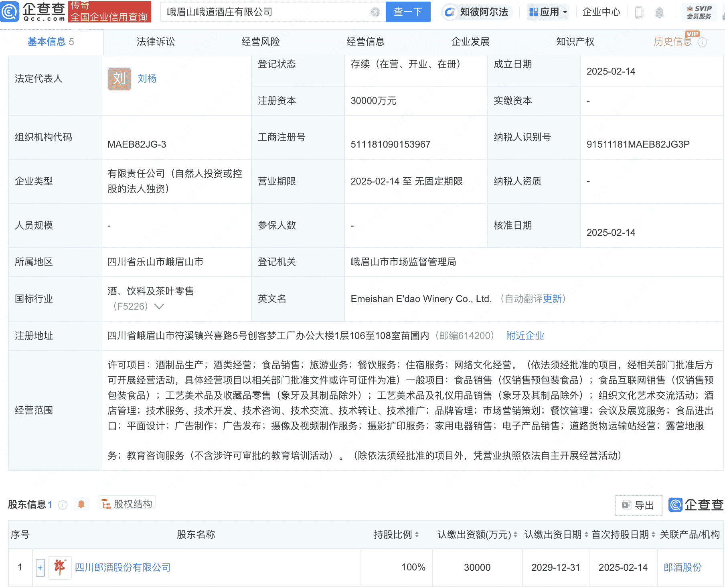Click the SVIP member service icon

(x=699, y=12)
